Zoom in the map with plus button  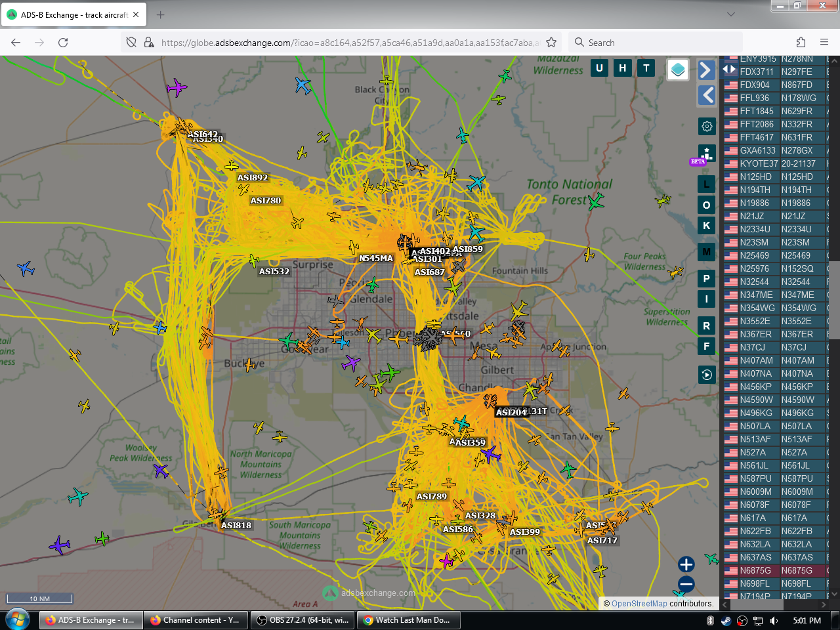(x=686, y=564)
